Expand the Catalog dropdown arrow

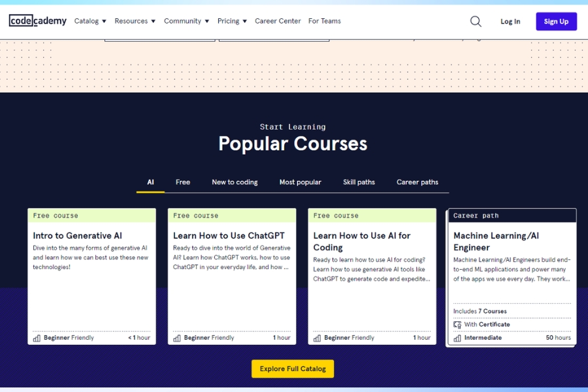coord(104,22)
